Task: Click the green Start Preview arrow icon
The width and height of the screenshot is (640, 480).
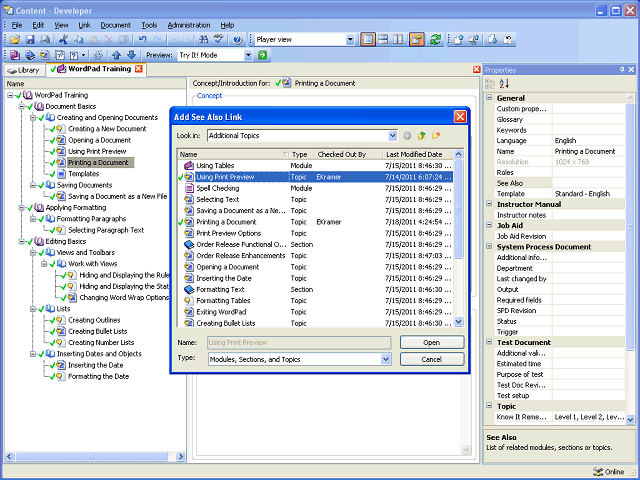Action: [262, 55]
